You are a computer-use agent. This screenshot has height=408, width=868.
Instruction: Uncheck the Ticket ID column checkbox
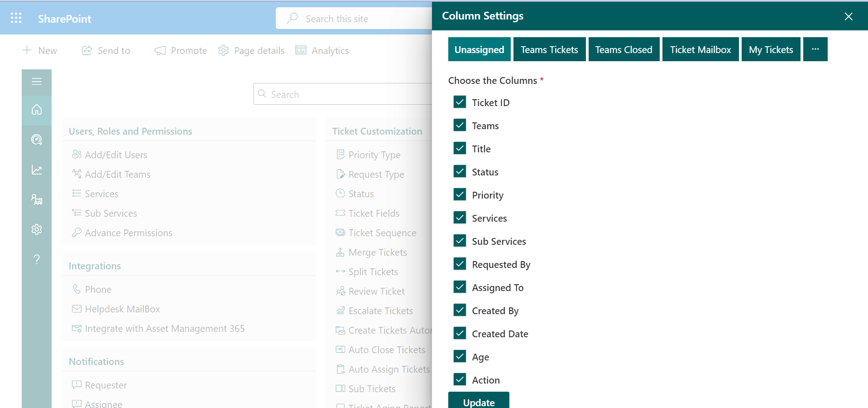pos(460,102)
